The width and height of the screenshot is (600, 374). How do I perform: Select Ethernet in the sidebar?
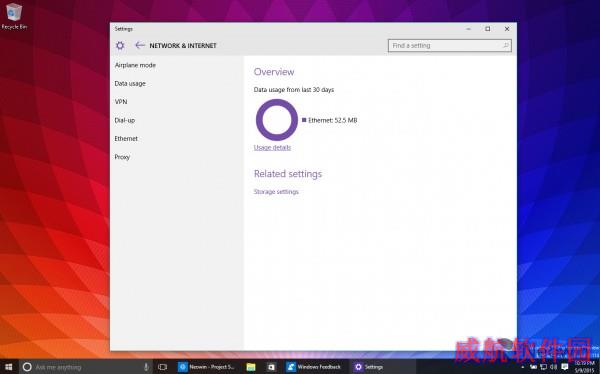(126, 139)
